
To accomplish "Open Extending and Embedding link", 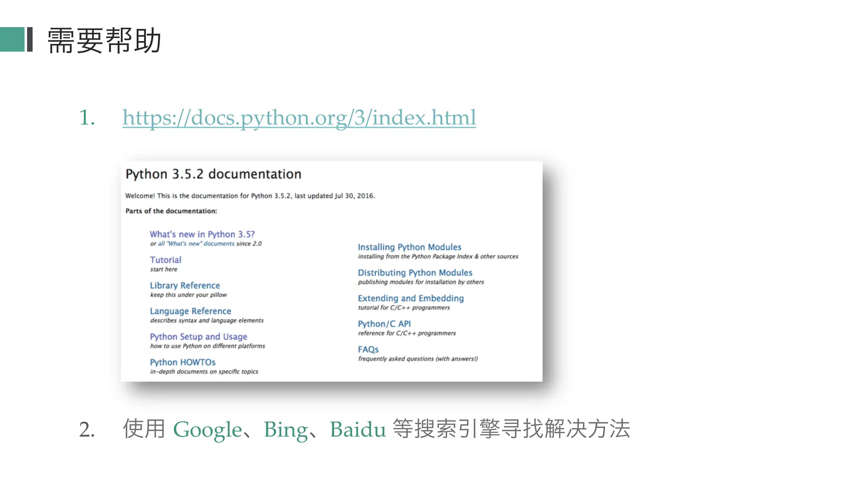I will point(411,298).
